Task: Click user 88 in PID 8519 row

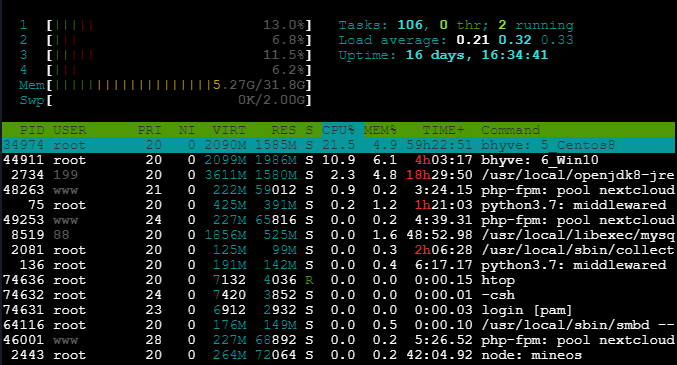Action: pyautogui.click(x=61, y=235)
